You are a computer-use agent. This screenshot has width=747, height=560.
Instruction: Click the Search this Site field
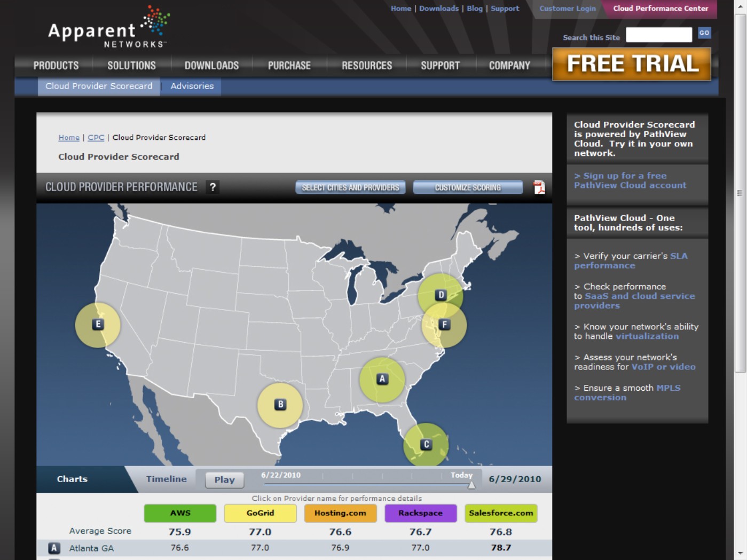tap(659, 35)
